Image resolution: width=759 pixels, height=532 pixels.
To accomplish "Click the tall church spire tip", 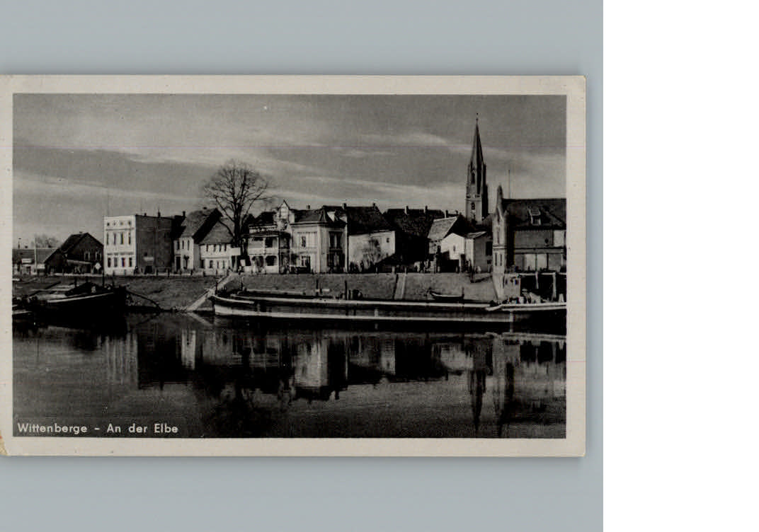I will pos(476,122).
